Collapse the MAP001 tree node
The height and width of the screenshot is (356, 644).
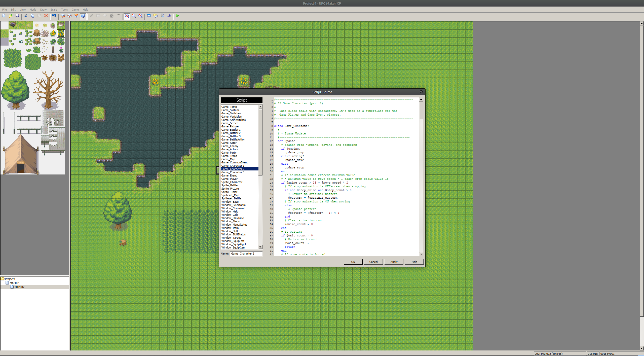pyautogui.click(x=3, y=283)
